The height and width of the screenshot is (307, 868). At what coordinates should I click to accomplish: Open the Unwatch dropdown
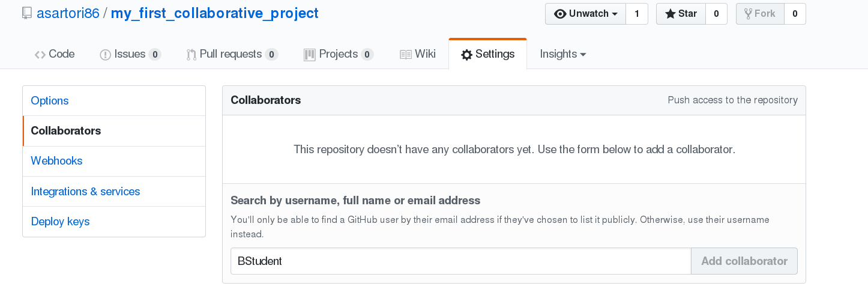tap(585, 14)
